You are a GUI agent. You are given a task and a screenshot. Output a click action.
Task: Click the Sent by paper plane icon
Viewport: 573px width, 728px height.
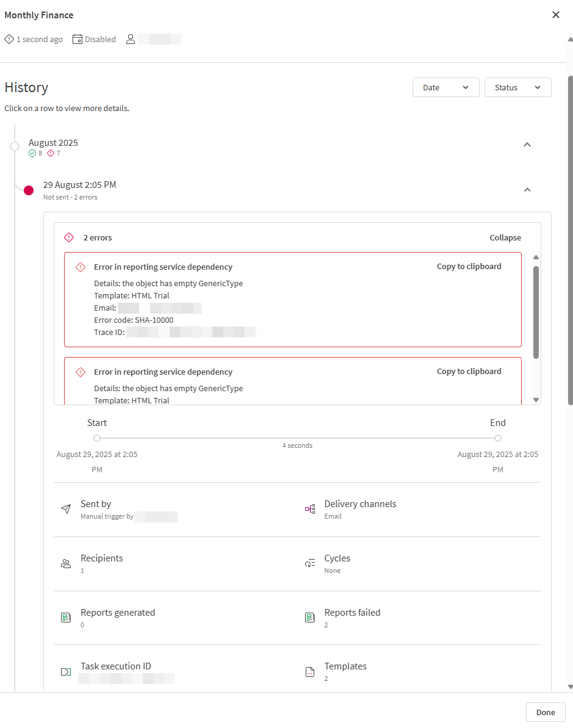[66, 508]
